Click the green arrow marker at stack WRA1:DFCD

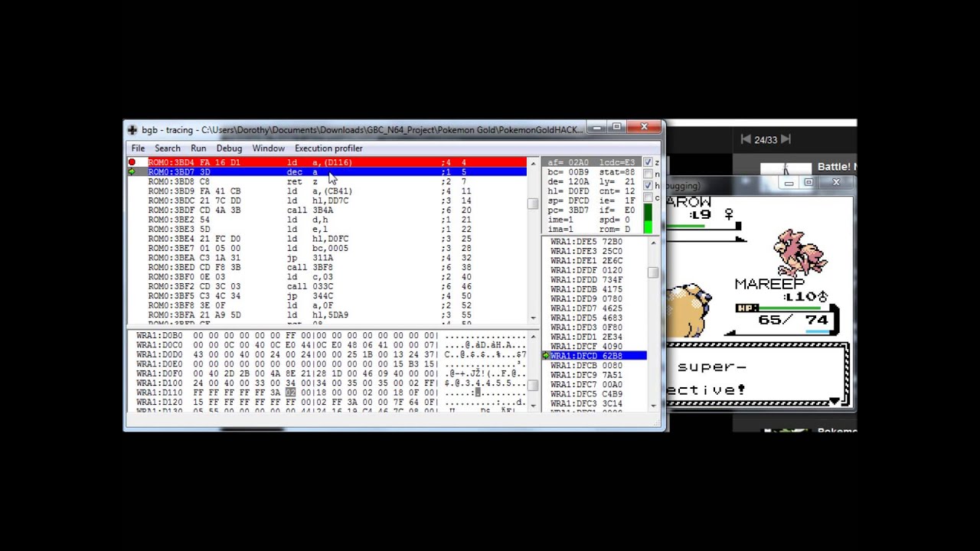pyautogui.click(x=546, y=356)
